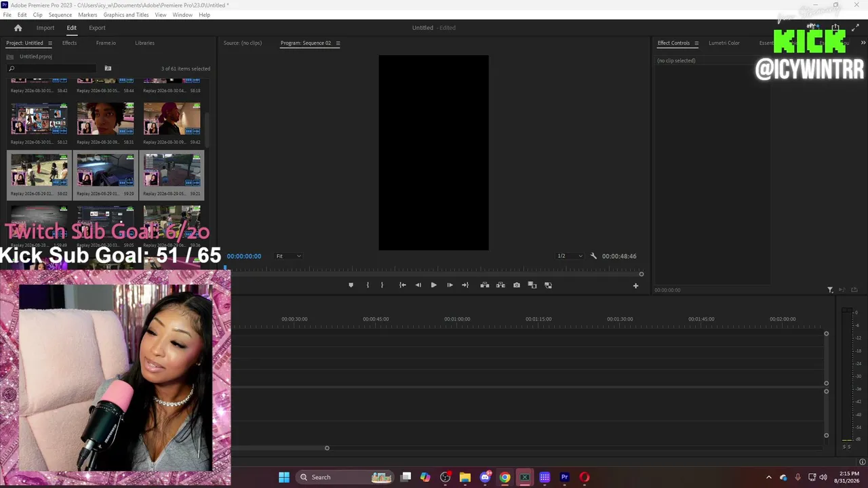
Task: Click the timeline horizontal zoom scroll handle
Action: coord(327,448)
